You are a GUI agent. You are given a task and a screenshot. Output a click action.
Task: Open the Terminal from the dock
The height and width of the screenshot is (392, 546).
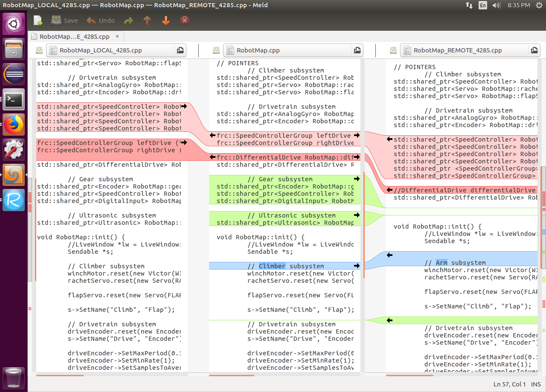(14, 99)
